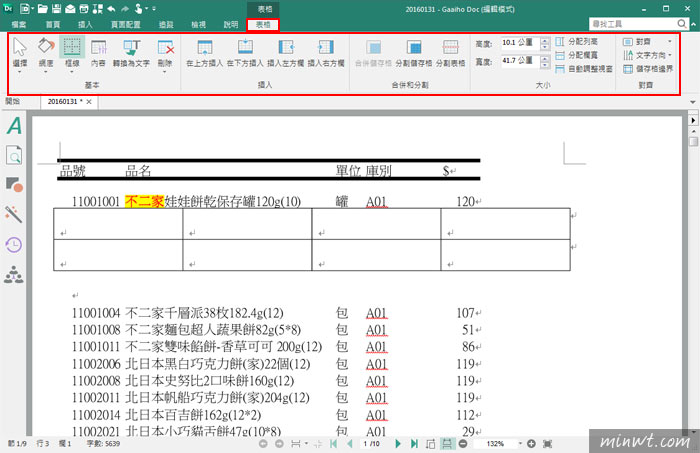Click the Redo arrow icon
The height and width of the screenshot is (453, 700).
[125, 8]
